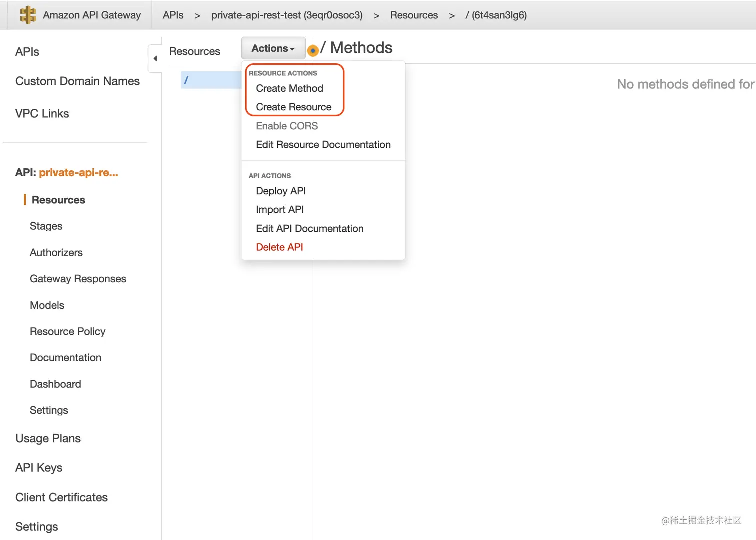Viewport: 756px width, 540px height.
Task: Click the / Methods heading text
Action: (356, 48)
